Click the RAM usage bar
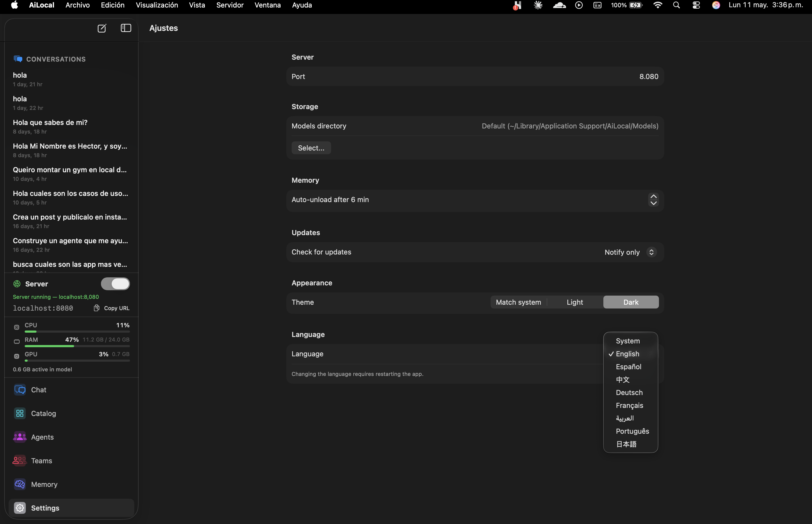The width and height of the screenshot is (812, 524). pyautogui.click(x=77, y=346)
